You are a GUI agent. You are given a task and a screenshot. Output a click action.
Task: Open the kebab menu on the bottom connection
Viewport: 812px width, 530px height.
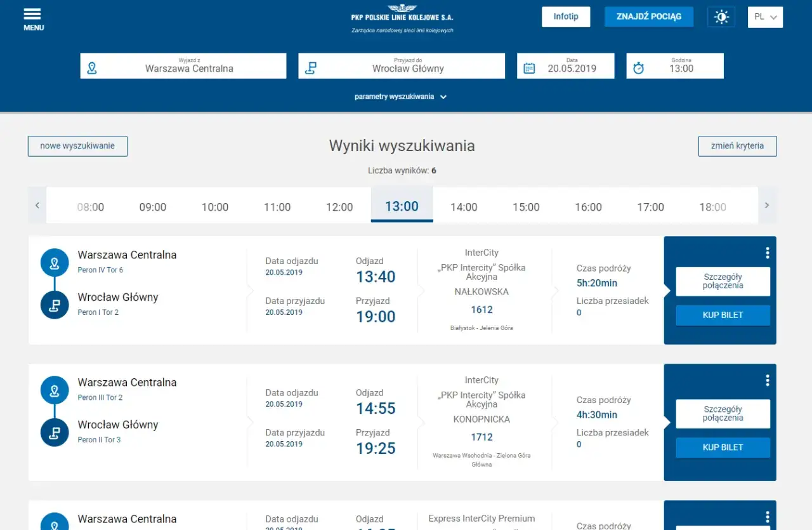click(766, 515)
